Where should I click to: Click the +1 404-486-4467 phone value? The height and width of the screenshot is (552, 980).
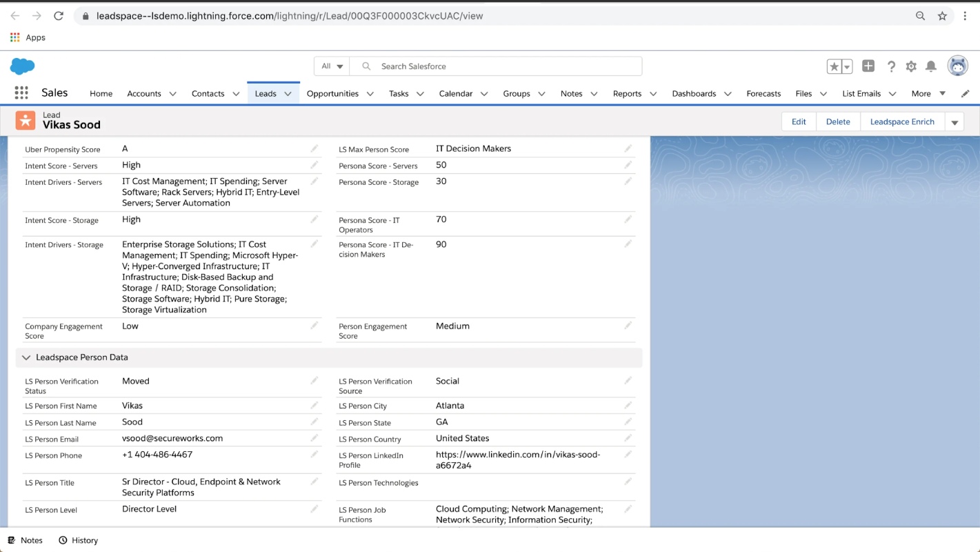(x=157, y=455)
